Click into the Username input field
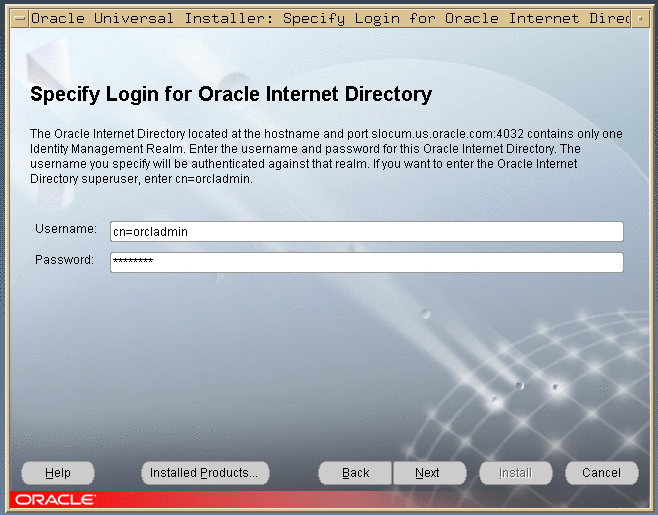Image resolution: width=658 pixels, height=515 pixels. click(x=366, y=232)
